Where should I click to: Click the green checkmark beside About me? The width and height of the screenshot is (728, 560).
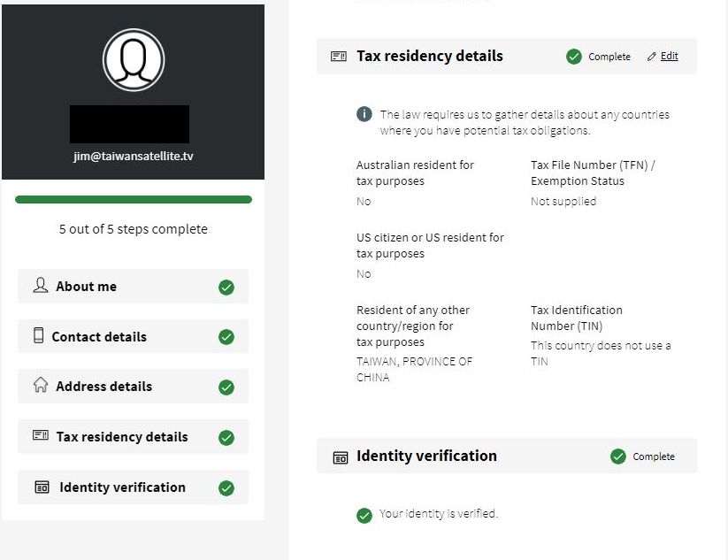226,287
